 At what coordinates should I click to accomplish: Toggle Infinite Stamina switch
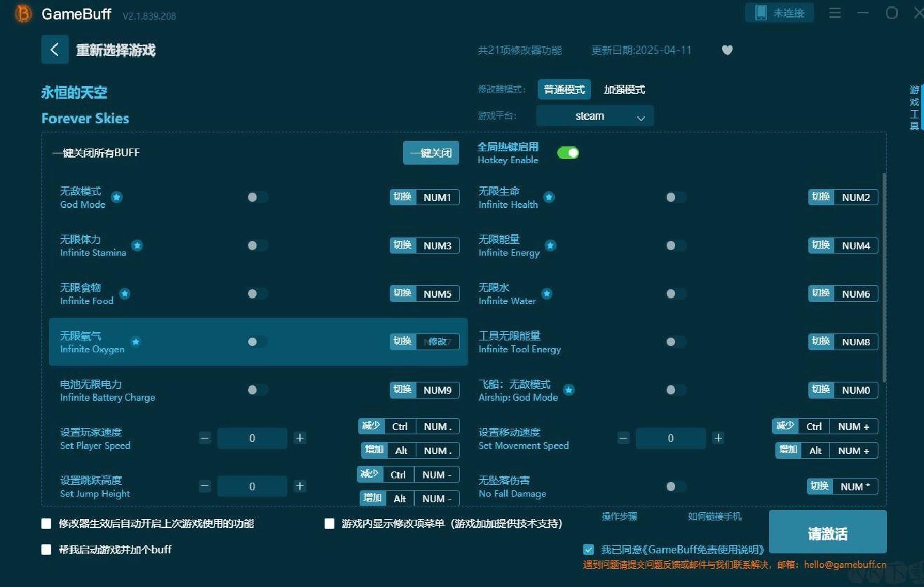click(257, 246)
